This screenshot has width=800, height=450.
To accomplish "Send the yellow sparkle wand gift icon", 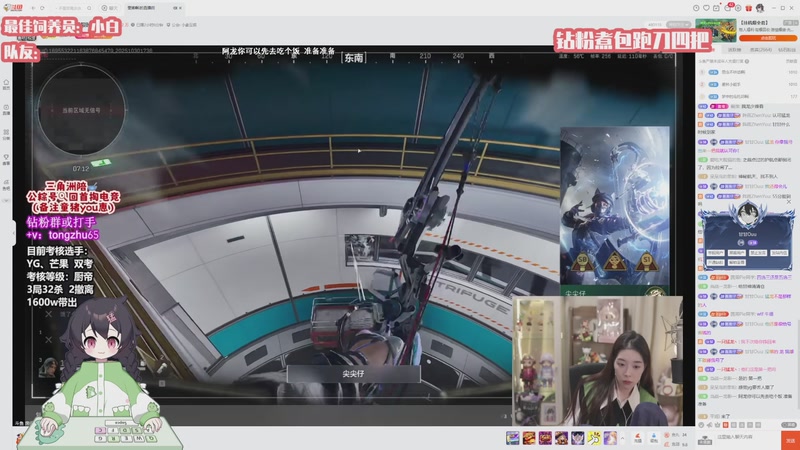I will [594, 438].
